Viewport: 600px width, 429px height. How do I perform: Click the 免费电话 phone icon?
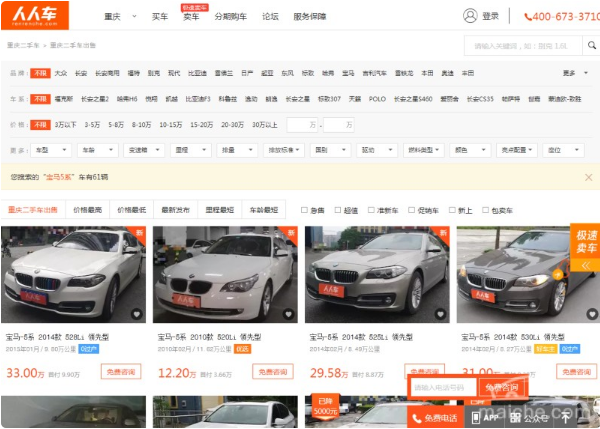417,418
